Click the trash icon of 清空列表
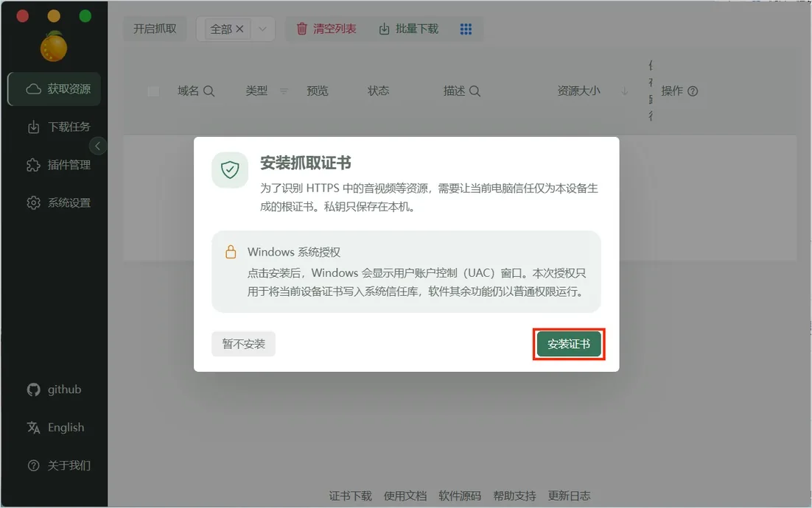The height and width of the screenshot is (508, 812). pos(302,29)
